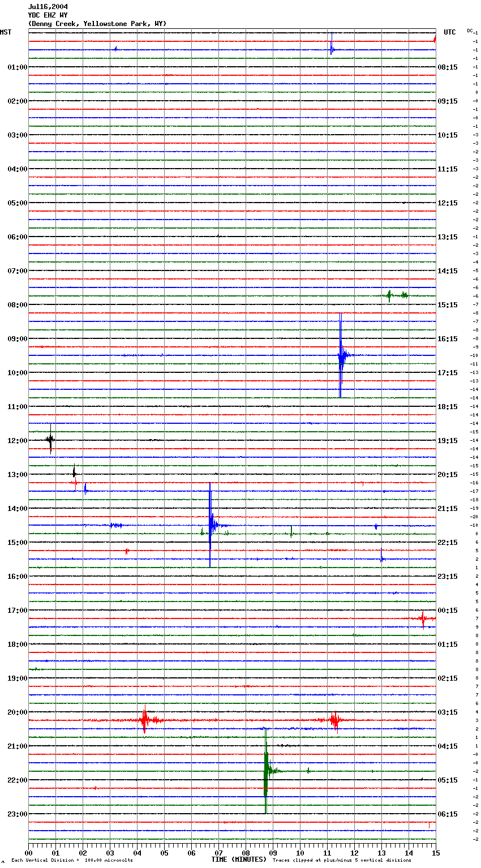
Task: Click the 08:15 UTC time label
Action: tap(448, 67)
